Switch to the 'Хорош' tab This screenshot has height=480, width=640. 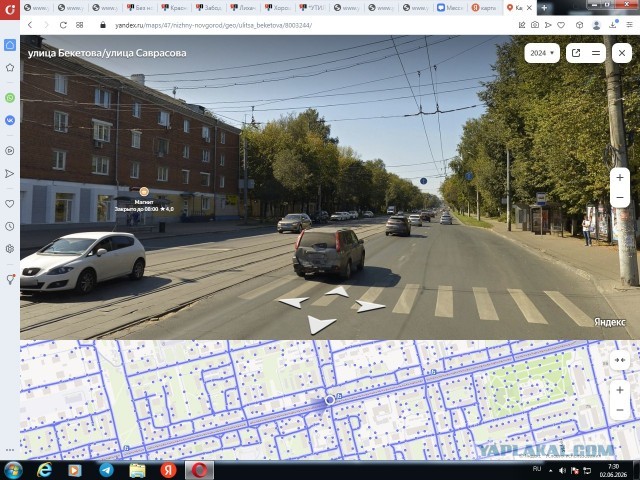coord(278,8)
